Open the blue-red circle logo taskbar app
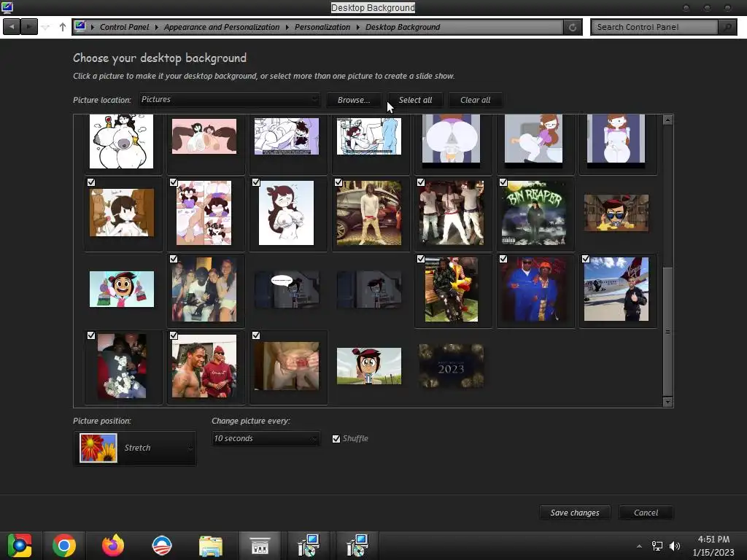The image size is (747, 560). point(161,545)
